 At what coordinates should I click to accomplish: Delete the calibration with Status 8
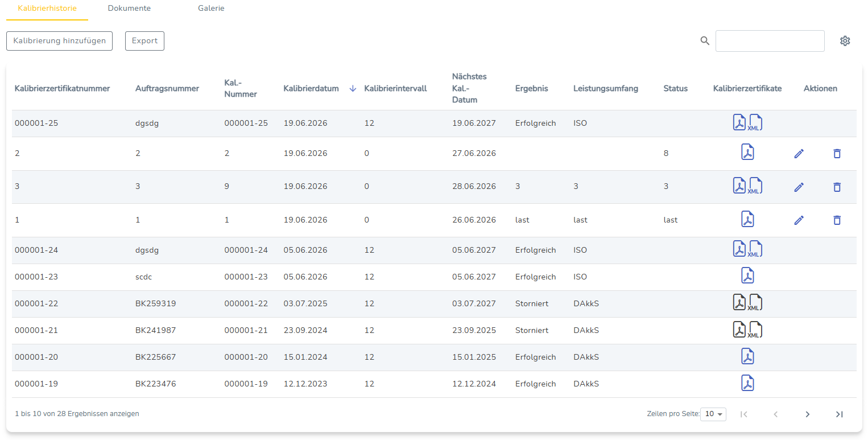coord(837,153)
